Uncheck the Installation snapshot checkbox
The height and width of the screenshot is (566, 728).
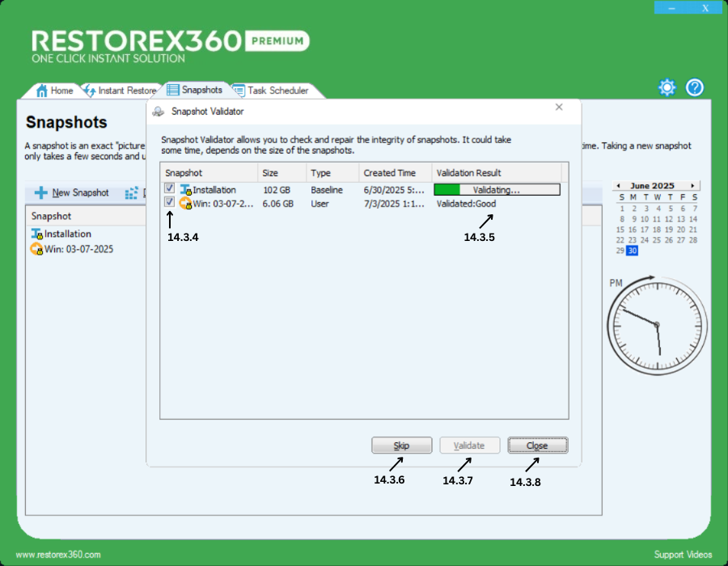pyautogui.click(x=169, y=189)
